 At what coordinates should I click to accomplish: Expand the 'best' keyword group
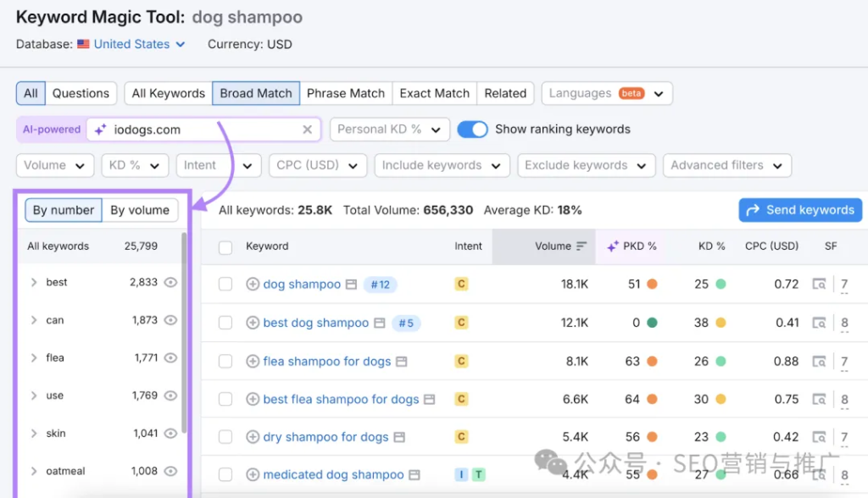34,283
